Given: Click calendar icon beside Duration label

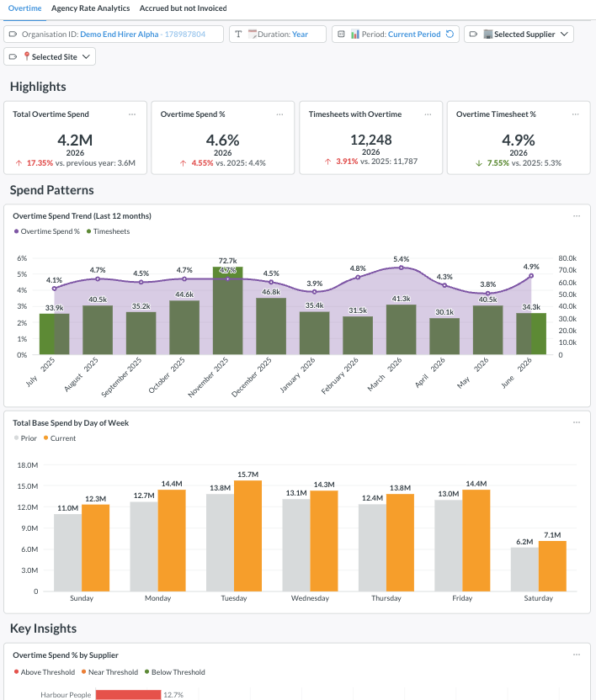Looking at the screenshot, I should pyautogui.click(x=252, y=34).
